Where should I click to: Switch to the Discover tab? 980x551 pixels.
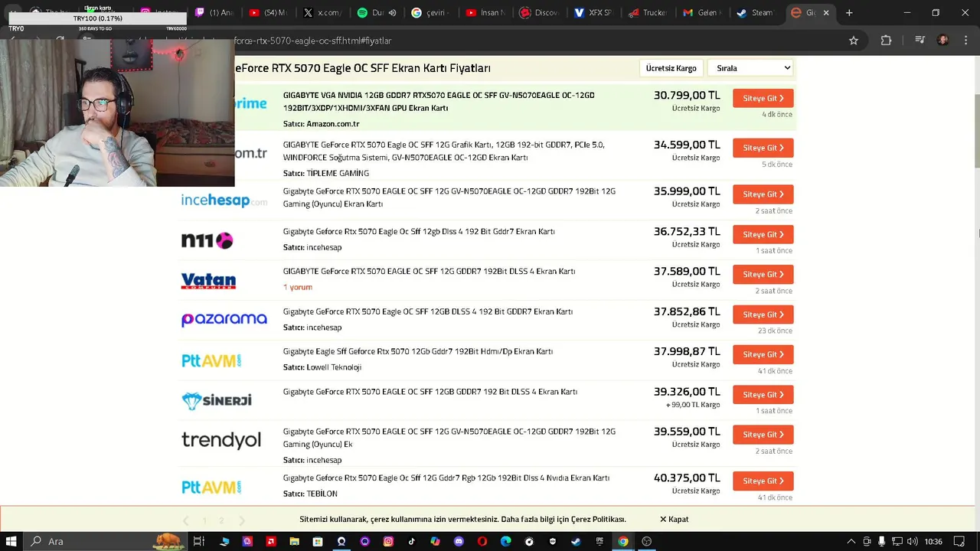pos(538,12)
